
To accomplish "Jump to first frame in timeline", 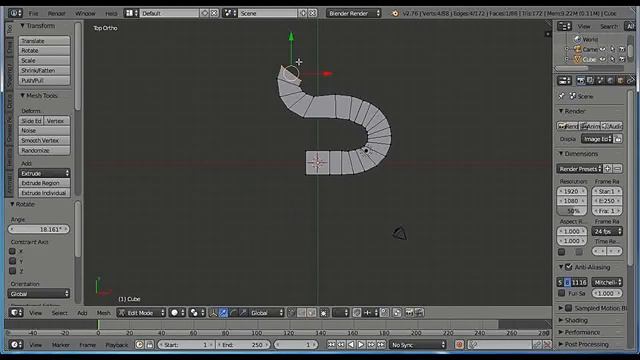I will (331, 345).
